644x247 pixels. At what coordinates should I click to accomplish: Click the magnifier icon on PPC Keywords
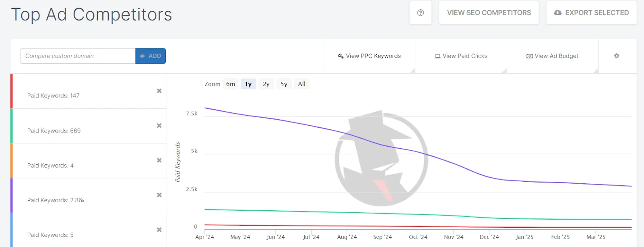click(341, 56)
